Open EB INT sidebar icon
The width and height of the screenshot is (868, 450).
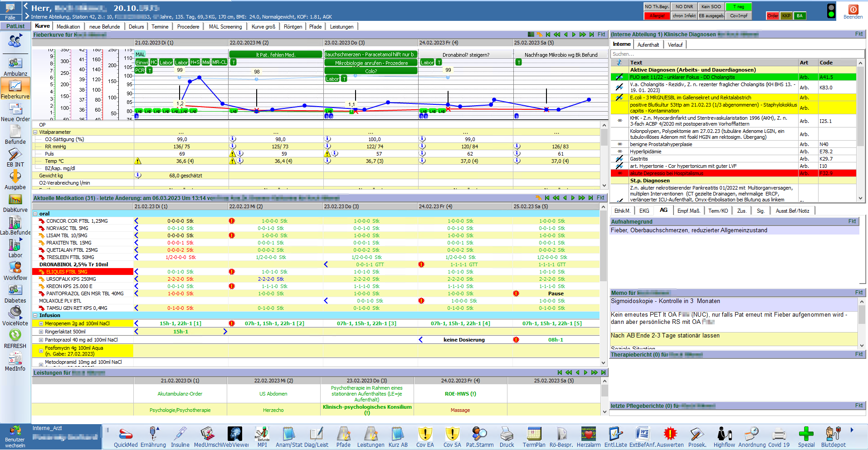15,157
